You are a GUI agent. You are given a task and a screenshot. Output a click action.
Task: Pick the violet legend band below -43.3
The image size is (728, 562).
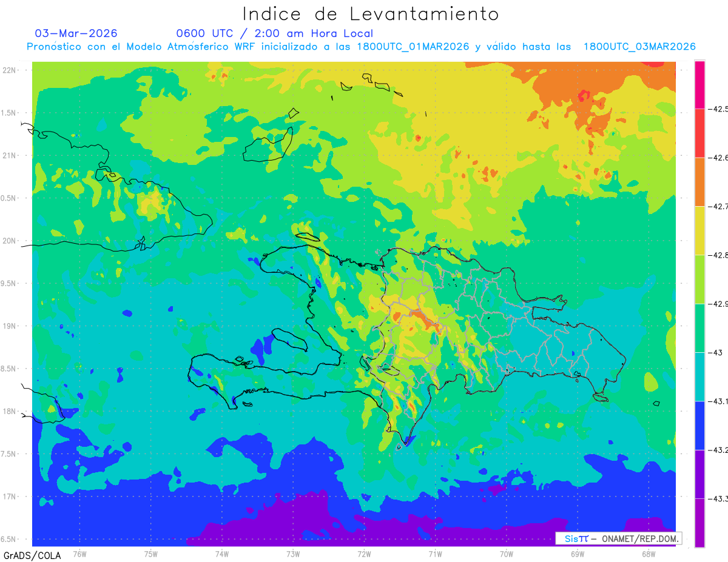click(699, 523)
